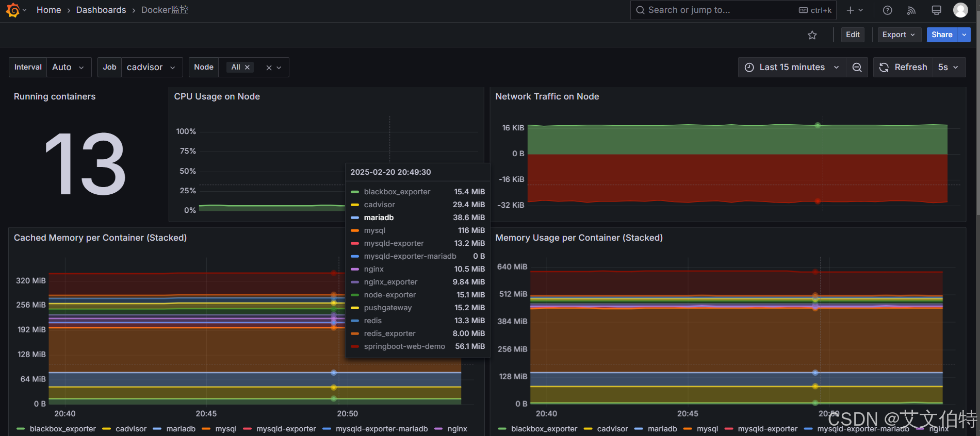Open the help question-mark menu

(x=888, y=10)
